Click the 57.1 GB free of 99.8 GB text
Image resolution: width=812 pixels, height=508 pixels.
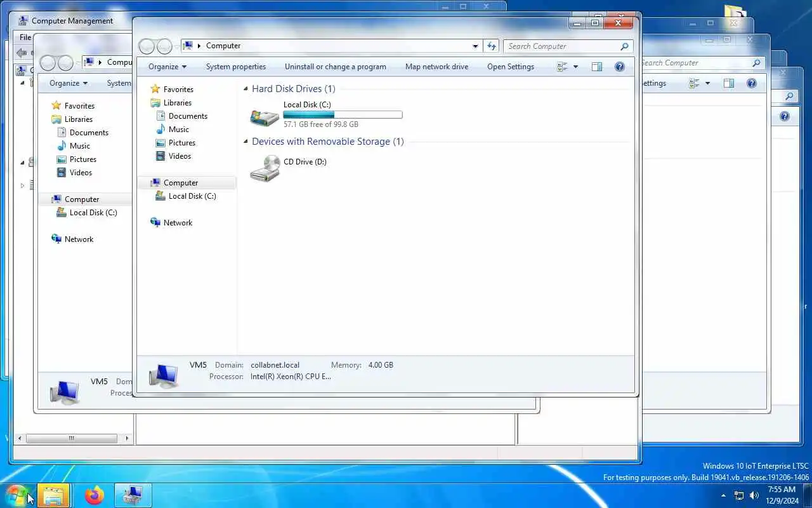coord(321,124)
